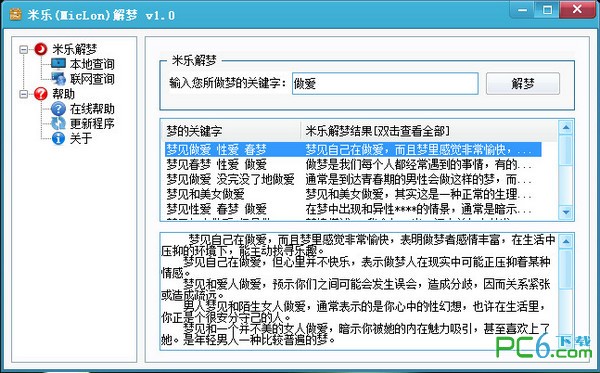The width and height of the screenshot is (600, 373).
Task: Collapse the 米乐解梦 tree node
Action: click(24, 49)
